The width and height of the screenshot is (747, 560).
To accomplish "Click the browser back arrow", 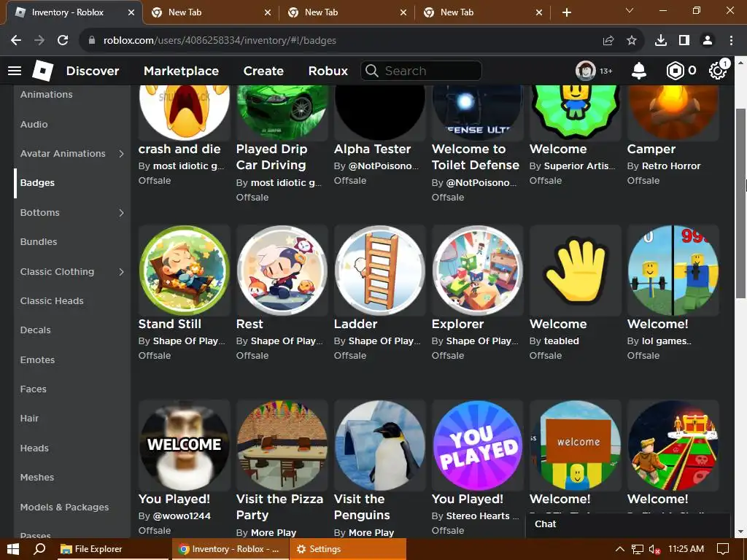I will point(16,41).
